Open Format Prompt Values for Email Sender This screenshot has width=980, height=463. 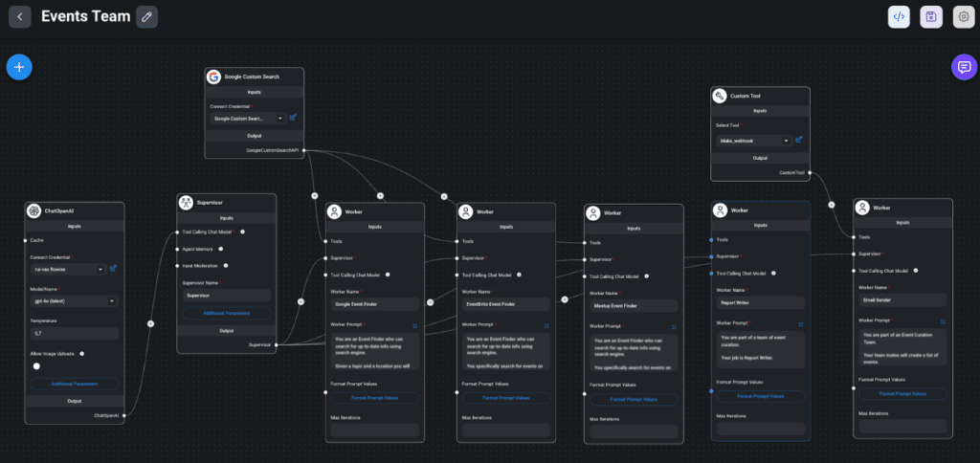click(x=902, y=393)
